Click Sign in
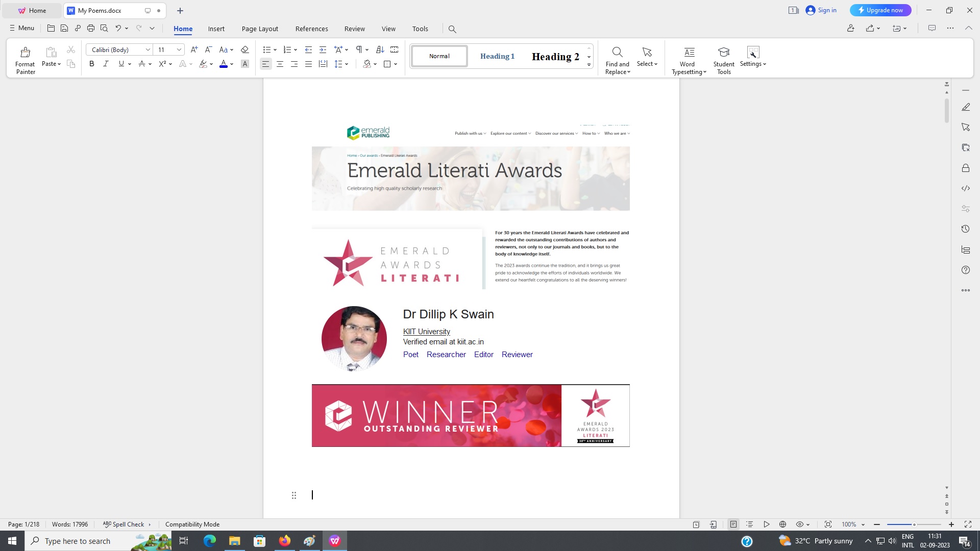This screenshot has width=980, height=551. coord(821,10)
